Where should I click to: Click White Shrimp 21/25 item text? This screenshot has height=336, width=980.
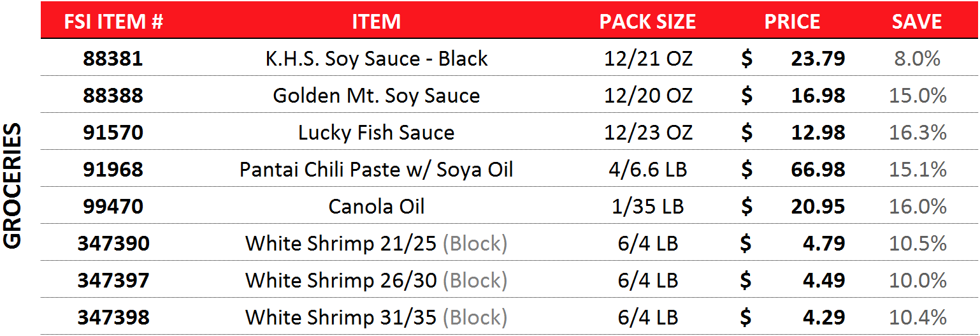376,244
